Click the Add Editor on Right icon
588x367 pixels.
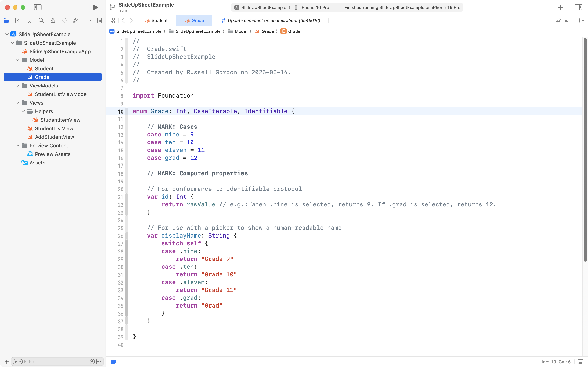click(x=582, y=21)
